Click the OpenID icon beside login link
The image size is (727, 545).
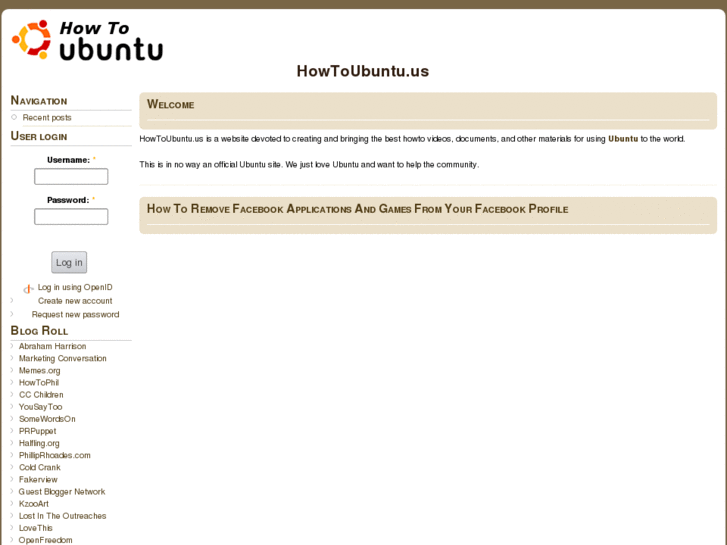point(28,289)
